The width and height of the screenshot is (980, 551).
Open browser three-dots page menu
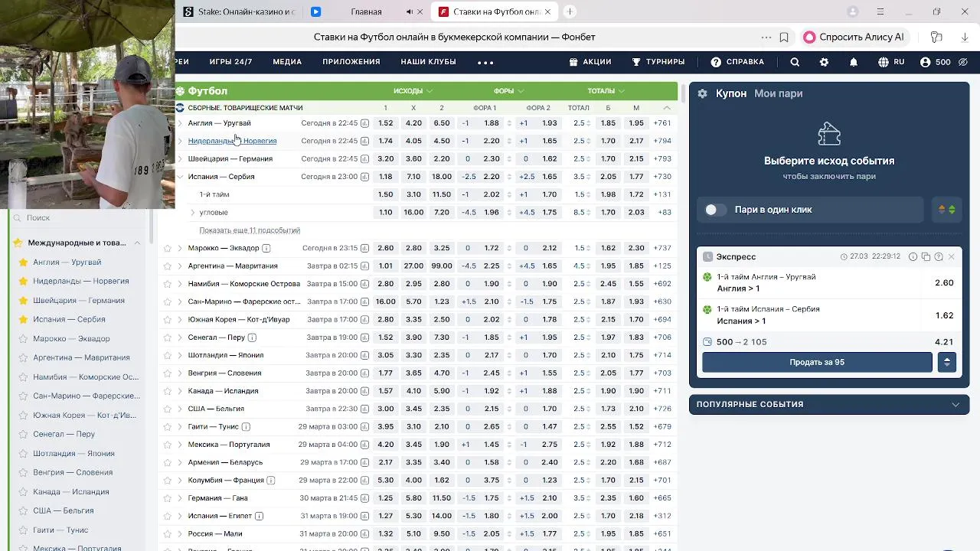(766, 37)
